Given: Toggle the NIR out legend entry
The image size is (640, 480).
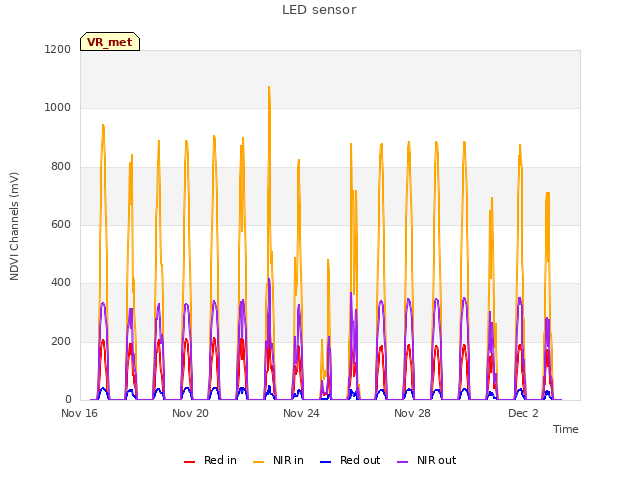Looking at the screenshot, I should (427, 460).
